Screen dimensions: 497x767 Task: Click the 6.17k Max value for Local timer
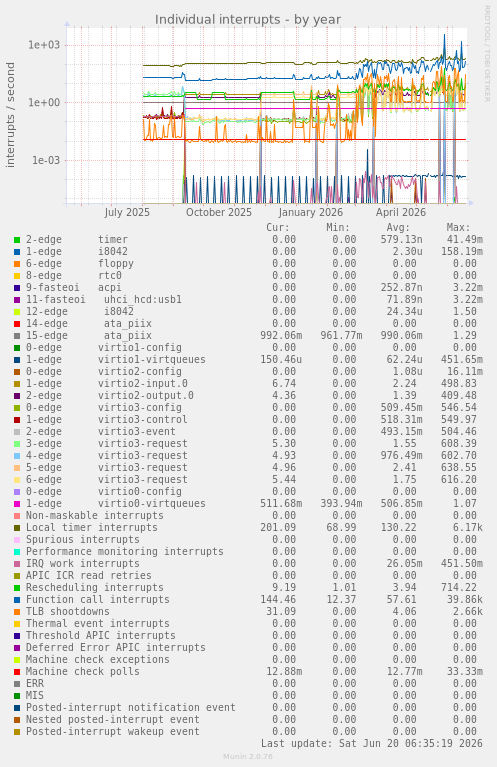468,528
